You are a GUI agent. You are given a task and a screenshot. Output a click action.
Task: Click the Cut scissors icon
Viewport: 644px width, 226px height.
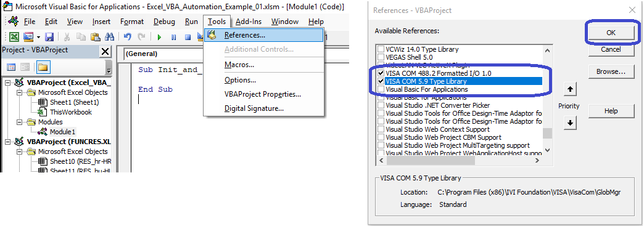pyautogui.click(x=67, y=37)
